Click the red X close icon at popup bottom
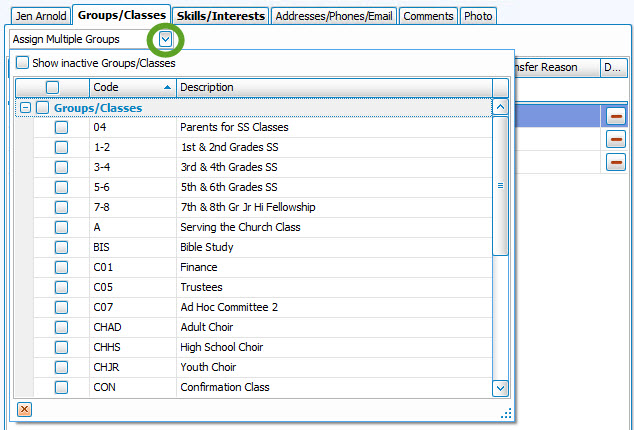634x430 pixels. (x=25, y=409)
